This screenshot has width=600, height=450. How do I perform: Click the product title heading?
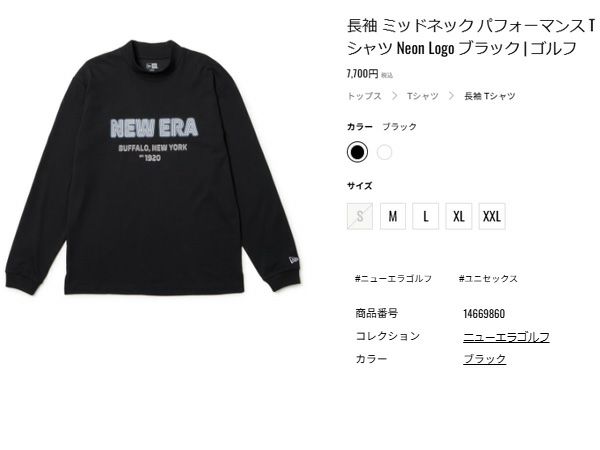[471, 37]
